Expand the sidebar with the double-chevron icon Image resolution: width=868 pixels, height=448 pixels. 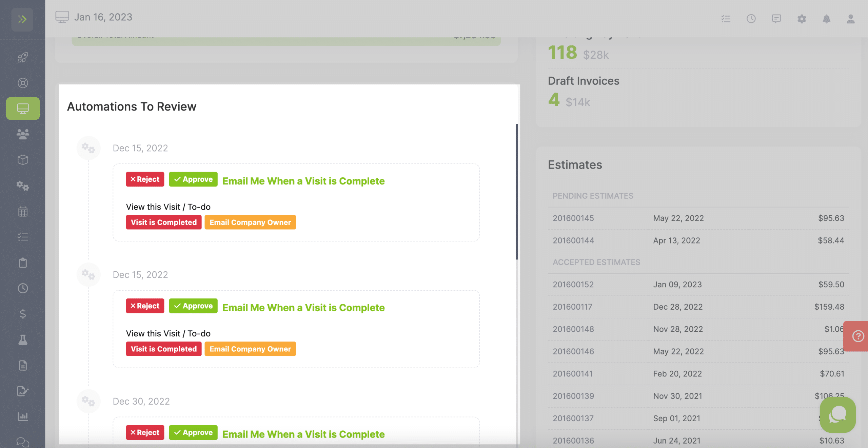[22, 19]
